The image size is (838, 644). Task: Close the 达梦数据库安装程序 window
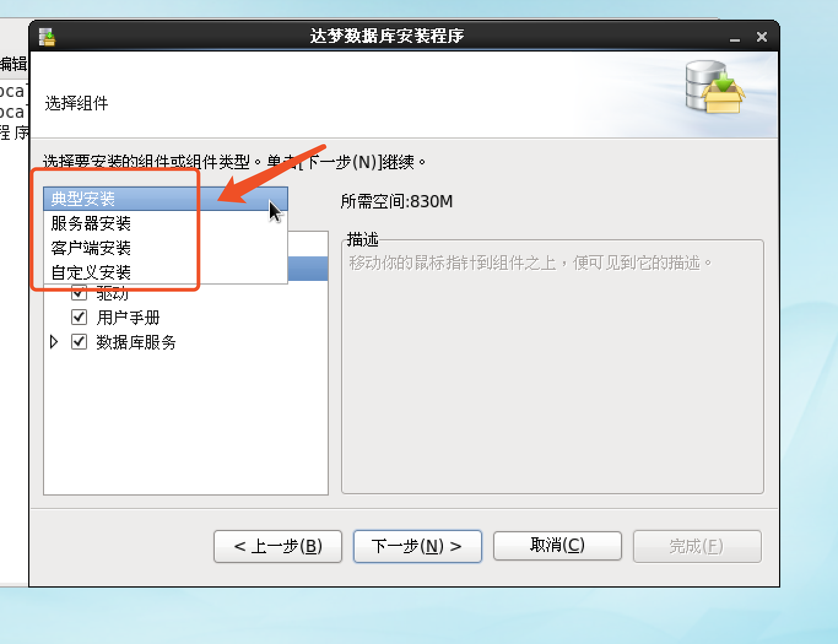pos(762,37)
